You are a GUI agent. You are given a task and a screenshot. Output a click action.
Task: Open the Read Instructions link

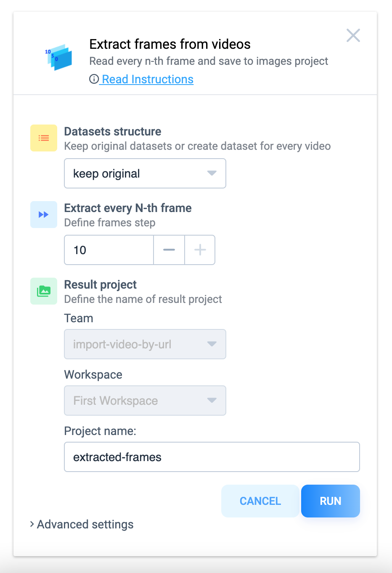146,79
